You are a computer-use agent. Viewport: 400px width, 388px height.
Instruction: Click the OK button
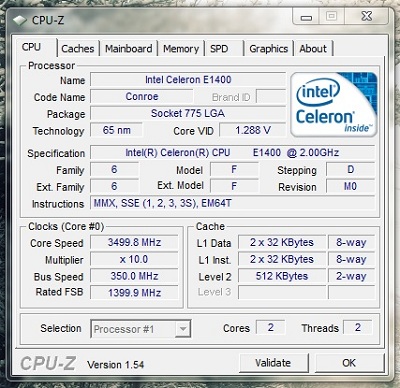click(349, 363)
